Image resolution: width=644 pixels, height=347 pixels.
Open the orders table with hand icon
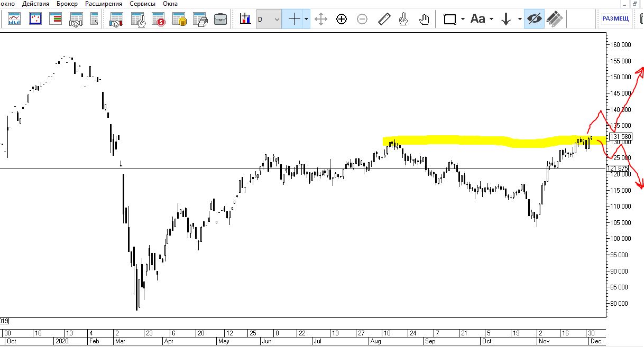click(x=137, y=20)
